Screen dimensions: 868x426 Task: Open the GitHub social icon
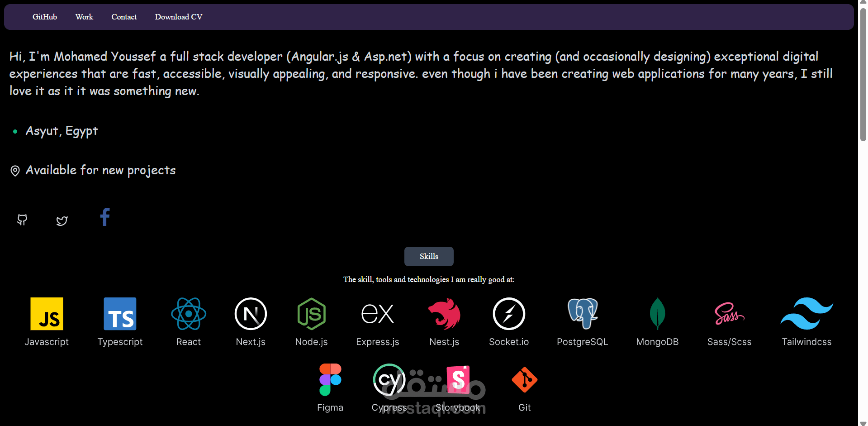(x=22, y=220)
